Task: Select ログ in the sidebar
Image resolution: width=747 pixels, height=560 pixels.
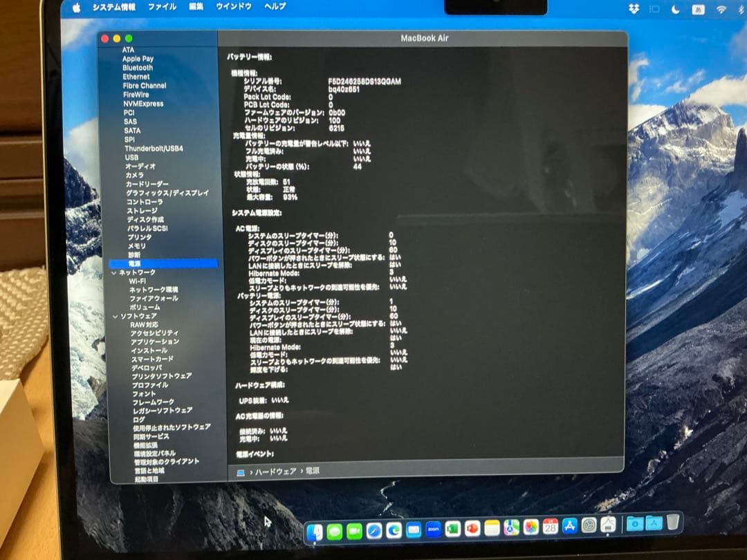Action: pos(138,420)
